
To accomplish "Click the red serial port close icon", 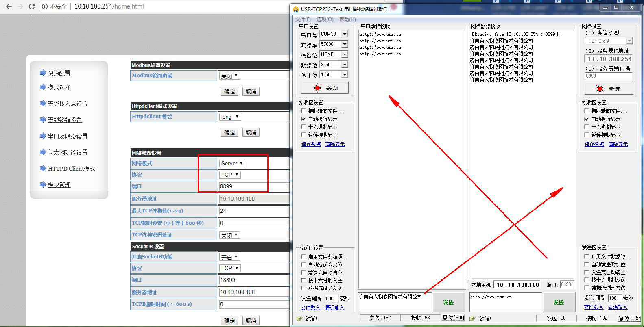I will click(x=317, y=88).
